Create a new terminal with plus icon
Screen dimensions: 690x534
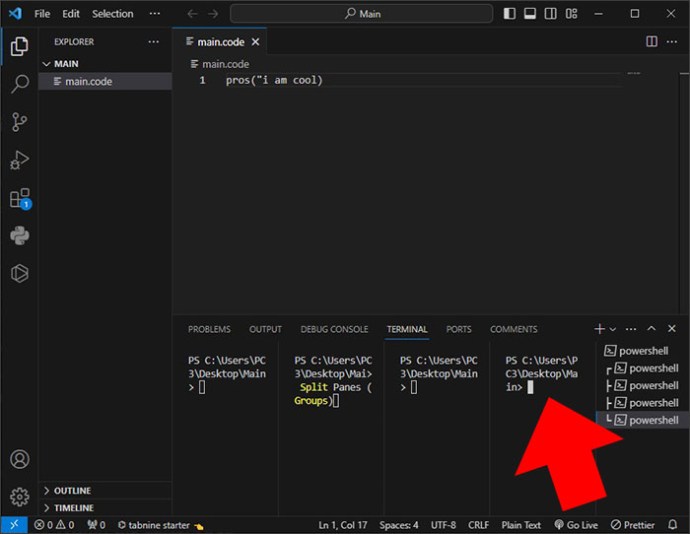click(599, 328)
